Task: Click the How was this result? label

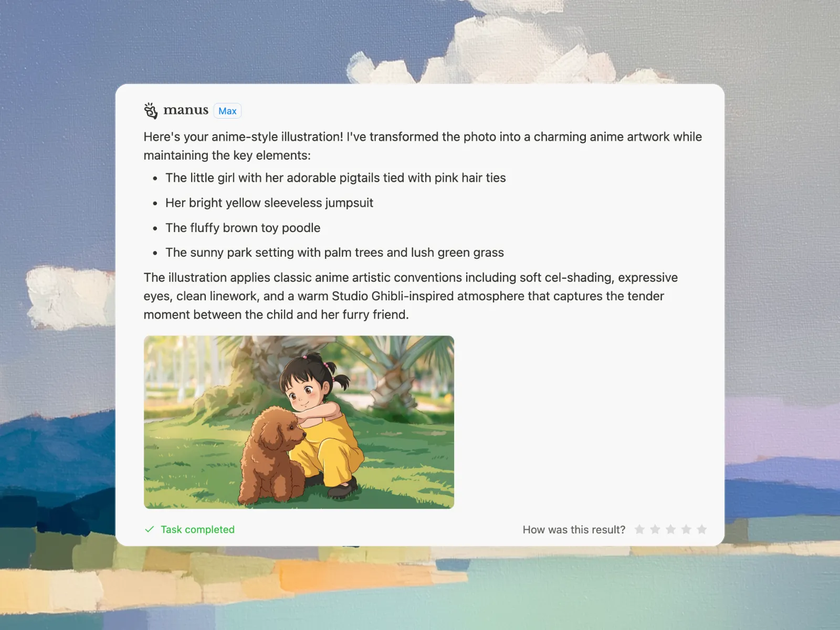Action: tap(574, 529)
